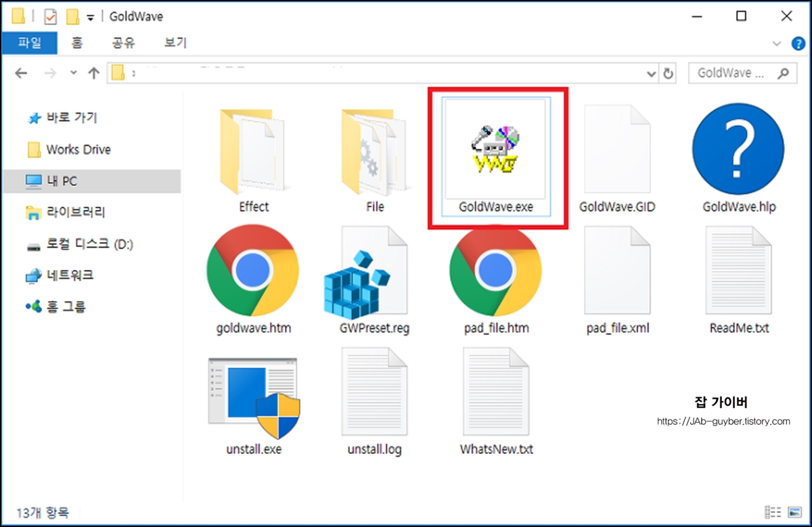
Task: Select the unstall.log file icon
Action: pos(374,392)
